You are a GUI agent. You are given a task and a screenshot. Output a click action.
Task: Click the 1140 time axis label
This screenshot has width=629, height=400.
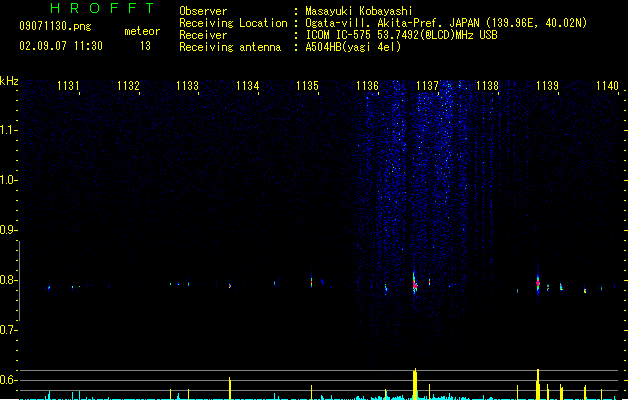(x=607, y=86)
